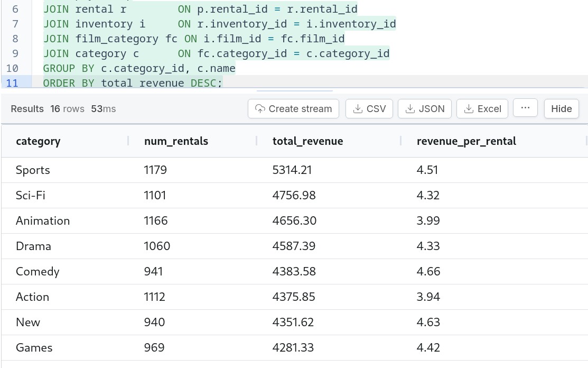
Task: Click the 4756.98 total revenue cell
Action: point(294,196)
